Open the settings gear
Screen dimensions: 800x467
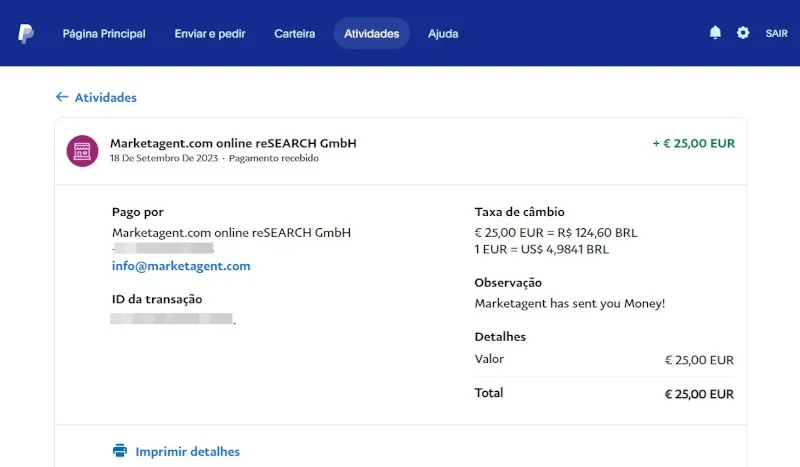point(743,33)
